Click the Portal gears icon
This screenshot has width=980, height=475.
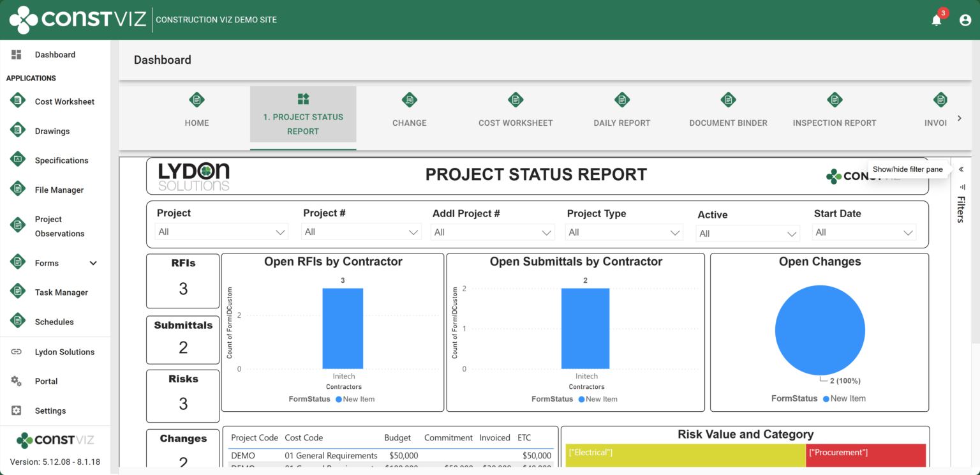pyautogui.click(x=17, y=381)
